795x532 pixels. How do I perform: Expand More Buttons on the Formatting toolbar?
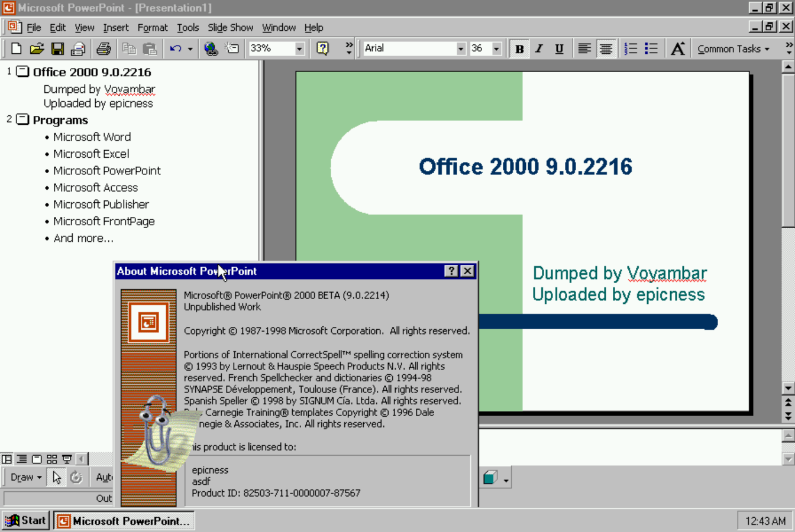pos(789,48)
